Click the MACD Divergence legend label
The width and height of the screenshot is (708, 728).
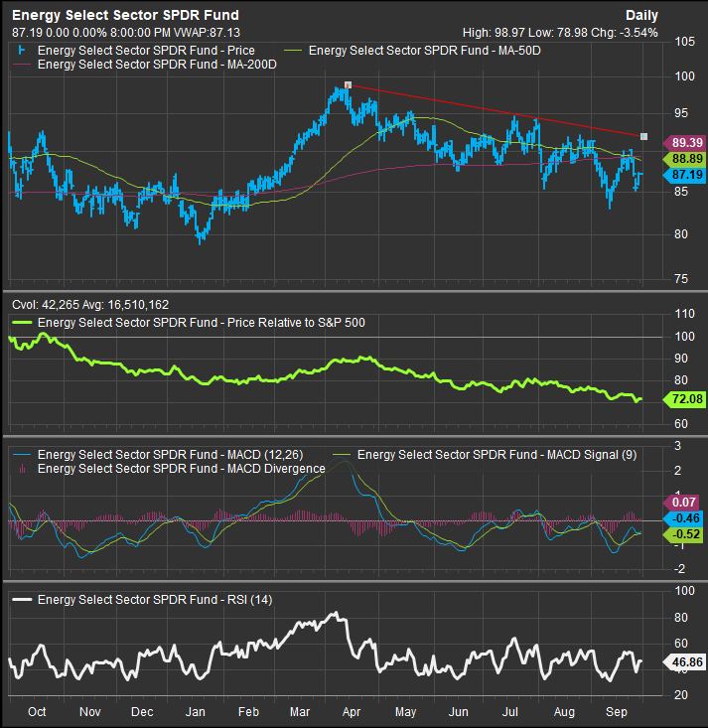(x=182, y=469)
